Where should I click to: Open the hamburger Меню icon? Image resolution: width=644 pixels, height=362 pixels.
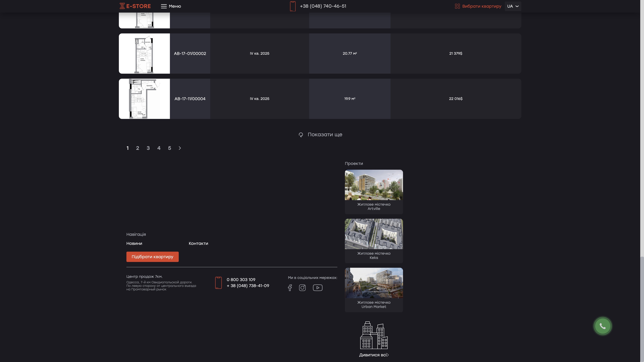(x=164, y=6)
